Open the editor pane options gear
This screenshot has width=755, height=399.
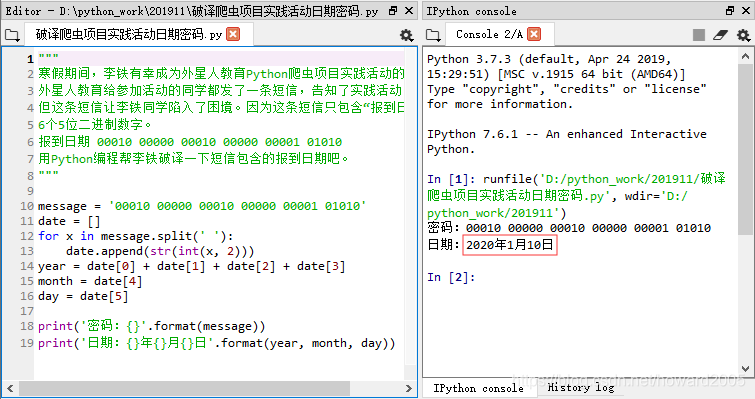point(407,35)
